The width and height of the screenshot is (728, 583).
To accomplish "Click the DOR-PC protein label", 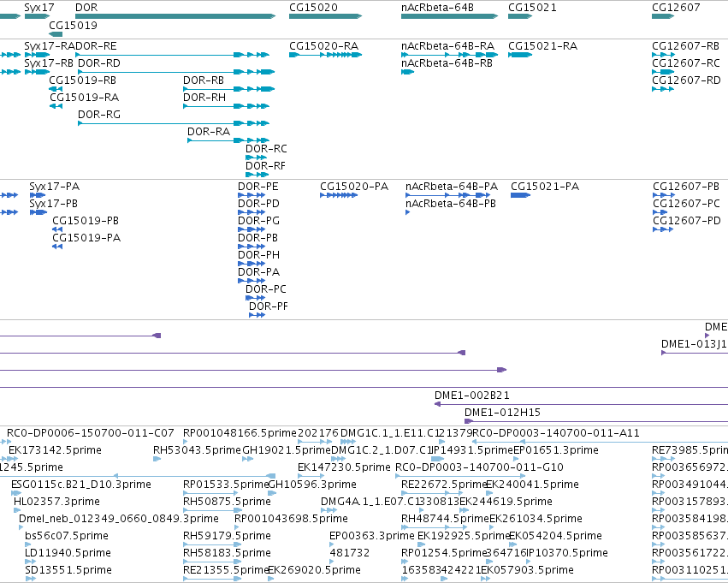I will [266, 290].
